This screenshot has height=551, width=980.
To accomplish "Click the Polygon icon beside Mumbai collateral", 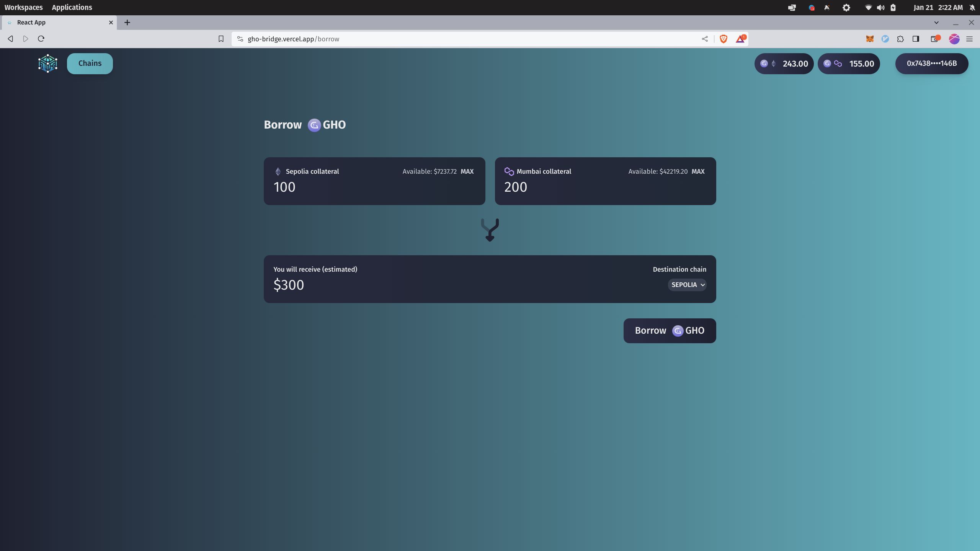I will [x=509, y=171].
